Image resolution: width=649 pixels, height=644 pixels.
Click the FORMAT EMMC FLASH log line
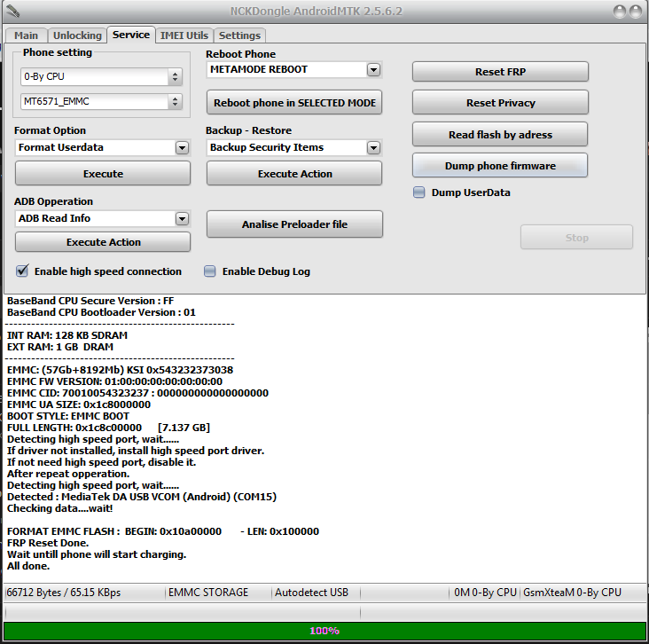click(x=163, y=531)
